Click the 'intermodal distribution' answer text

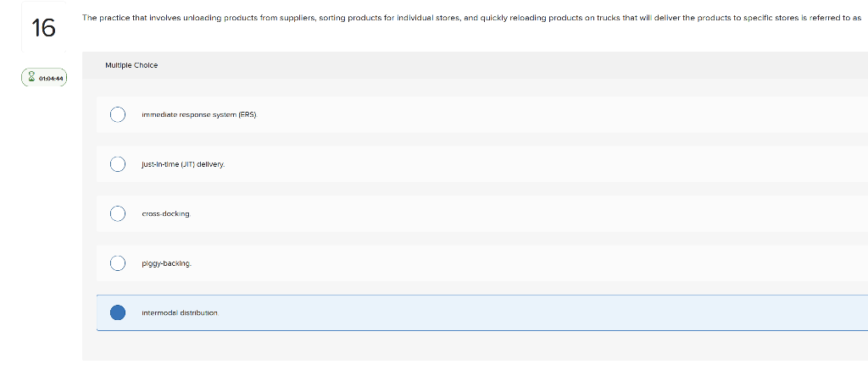181,313
